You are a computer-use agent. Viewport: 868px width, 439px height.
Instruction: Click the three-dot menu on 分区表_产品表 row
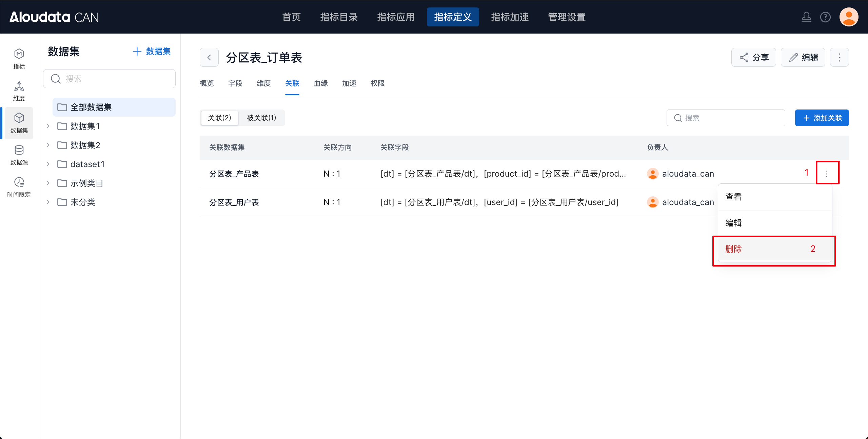826,174
